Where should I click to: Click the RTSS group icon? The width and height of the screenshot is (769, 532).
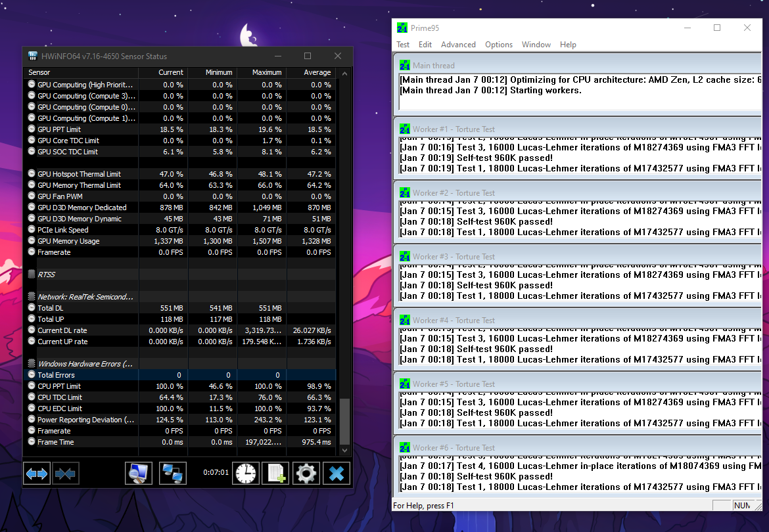click(32, 274)
